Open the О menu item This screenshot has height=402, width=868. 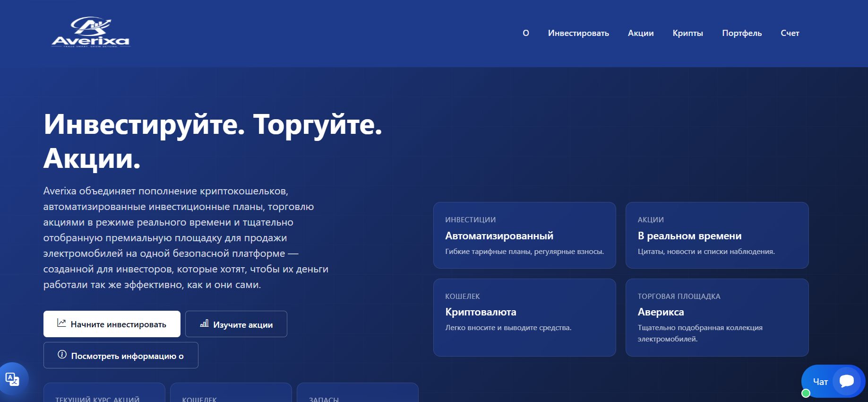526,33
